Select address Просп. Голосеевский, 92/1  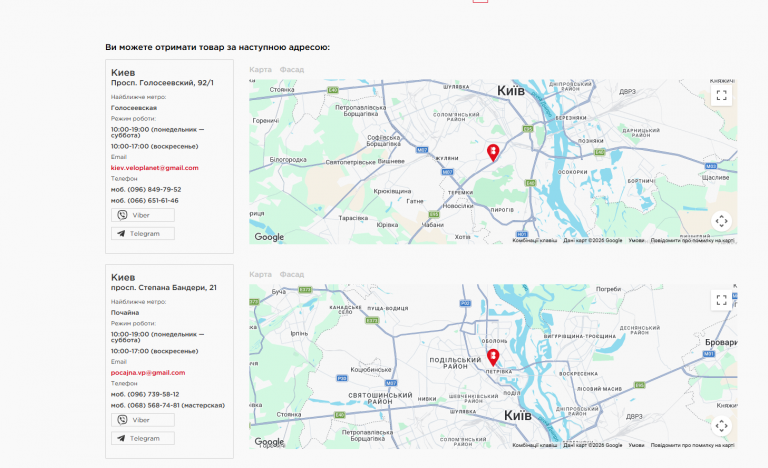click(x=162, y=83)
